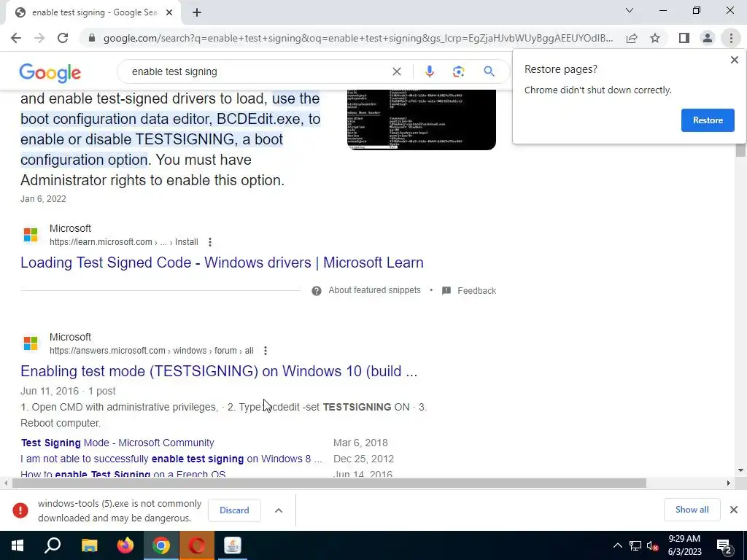Screen dimensions: 747x560
Task: Show all downloads
Action: [x=692, y=510]
